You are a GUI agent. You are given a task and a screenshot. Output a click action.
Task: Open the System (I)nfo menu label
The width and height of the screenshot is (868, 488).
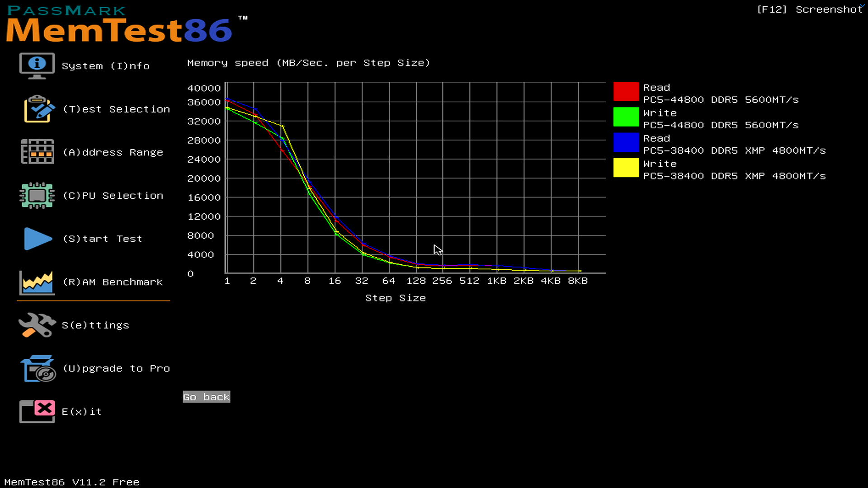[x=105, y=66]
